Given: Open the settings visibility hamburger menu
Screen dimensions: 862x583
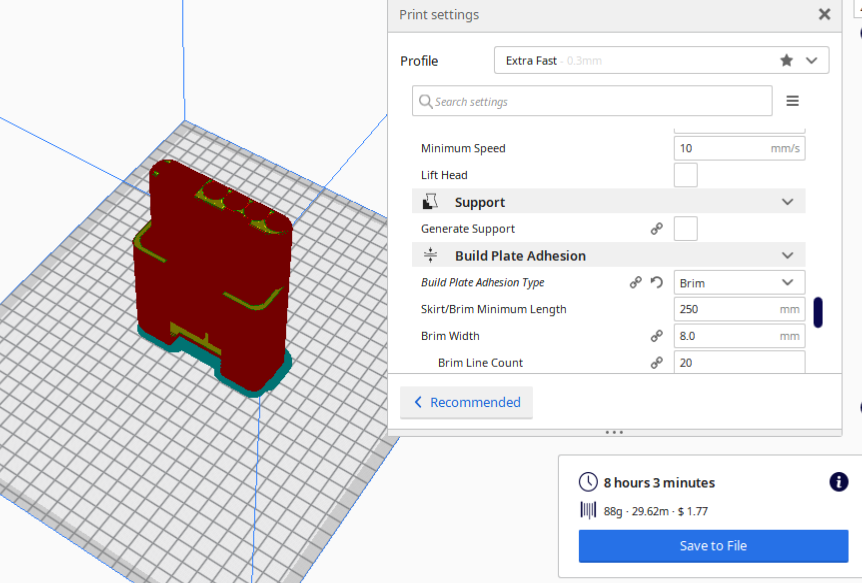Looking at the screenshot, I should [792, 101].
